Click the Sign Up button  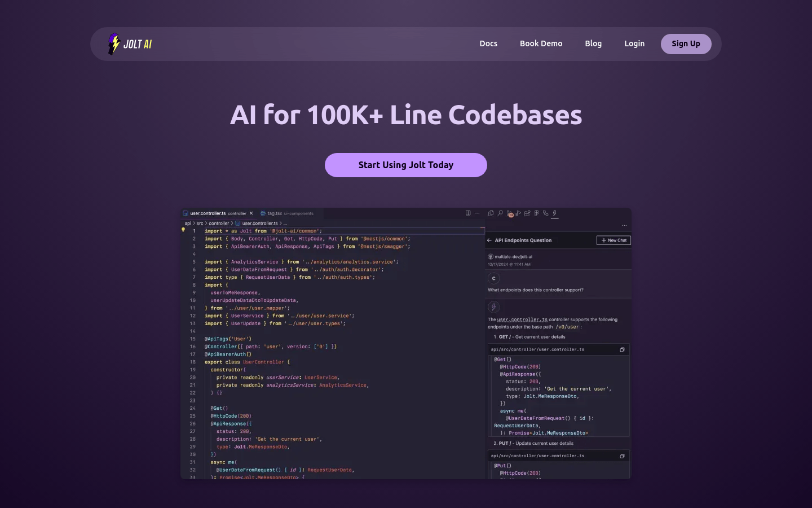pyautogui.click(x=686, y=43)
